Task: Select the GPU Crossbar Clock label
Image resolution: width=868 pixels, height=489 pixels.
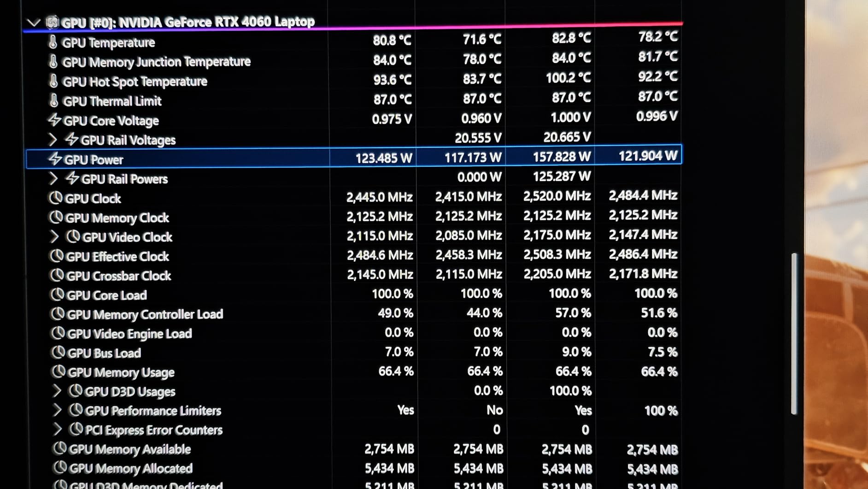Action: (x=119, y=276)
